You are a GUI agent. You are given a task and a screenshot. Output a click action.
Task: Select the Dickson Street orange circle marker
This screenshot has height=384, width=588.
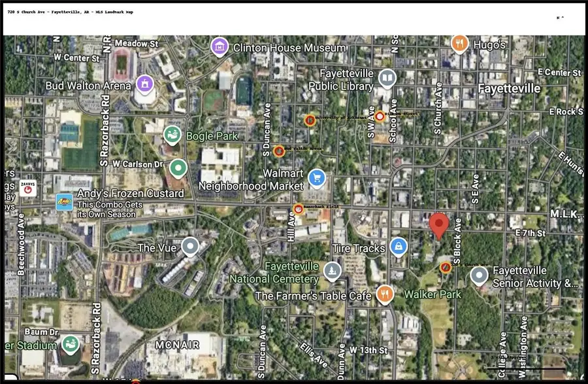380,116
